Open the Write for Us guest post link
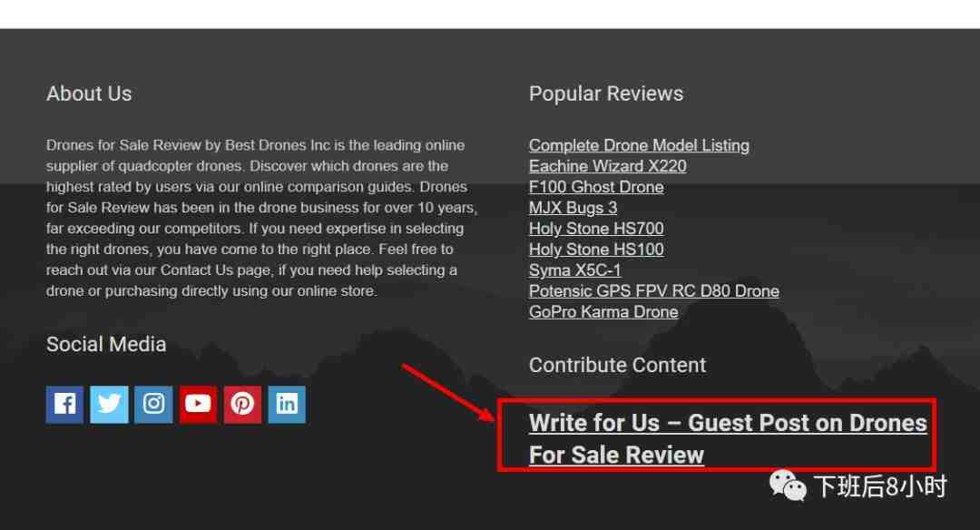980x530 pixels. click(x=728, y=438)
